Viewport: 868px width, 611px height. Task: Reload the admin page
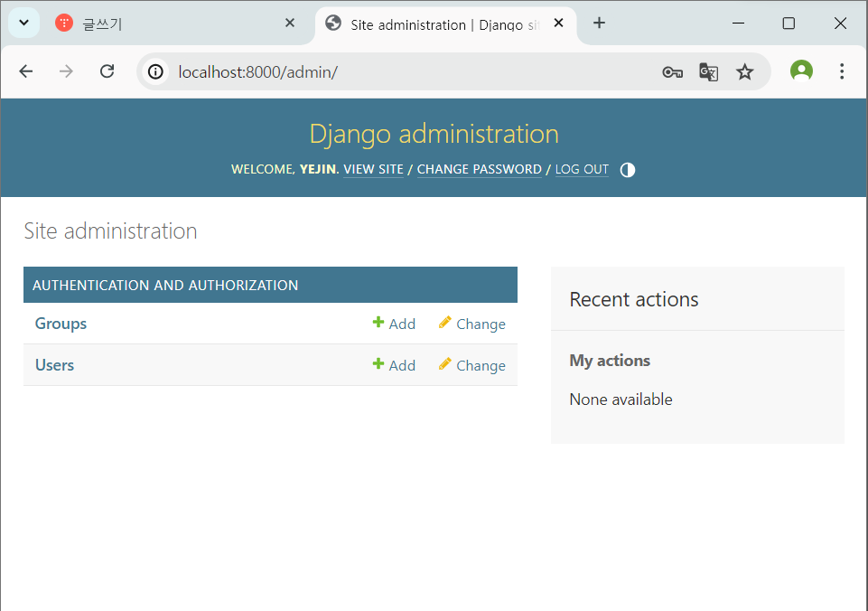107,71
